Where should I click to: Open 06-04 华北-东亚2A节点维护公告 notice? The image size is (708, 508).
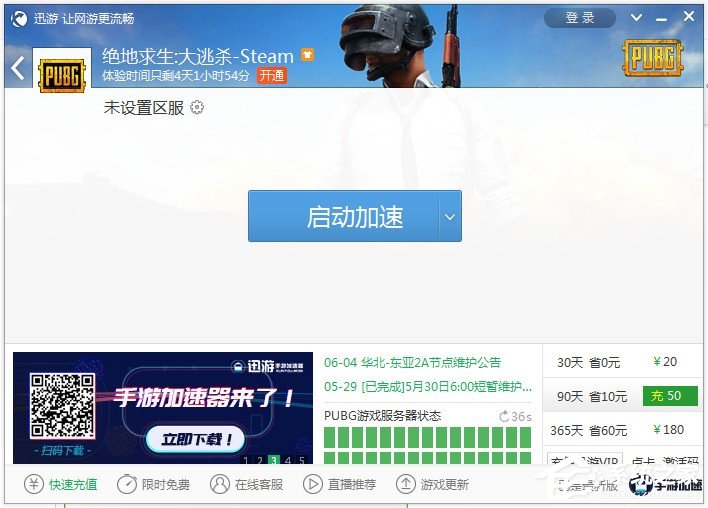point(412,363)
